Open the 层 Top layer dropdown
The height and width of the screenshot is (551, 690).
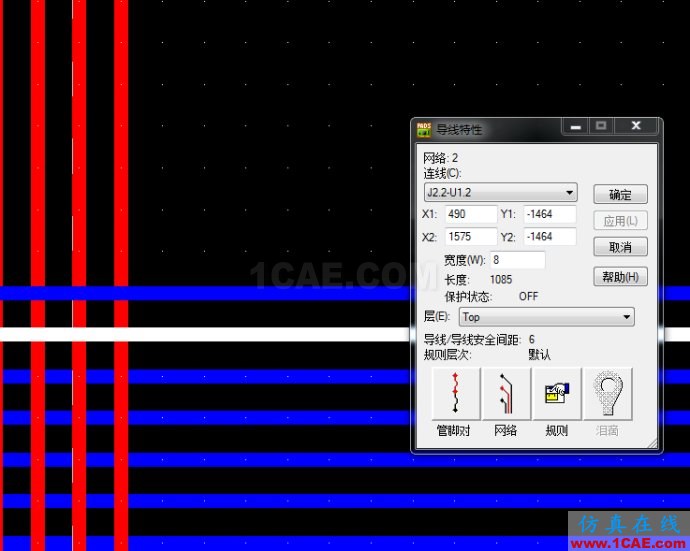(x=547, y=317)
